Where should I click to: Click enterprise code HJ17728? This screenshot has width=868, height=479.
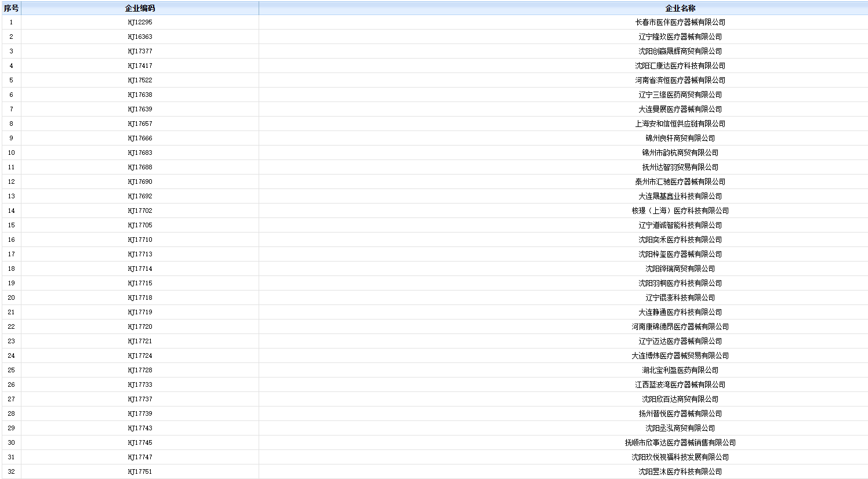pos(140,370)
